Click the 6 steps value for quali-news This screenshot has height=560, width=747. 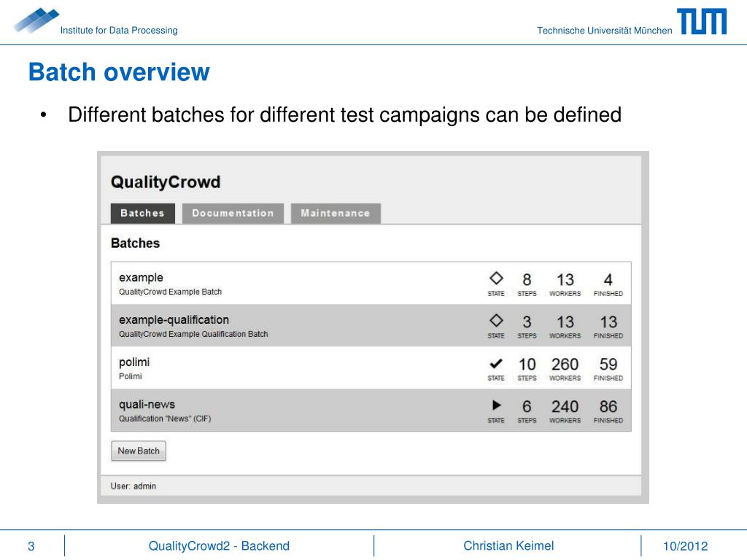[x=527, y=407]
